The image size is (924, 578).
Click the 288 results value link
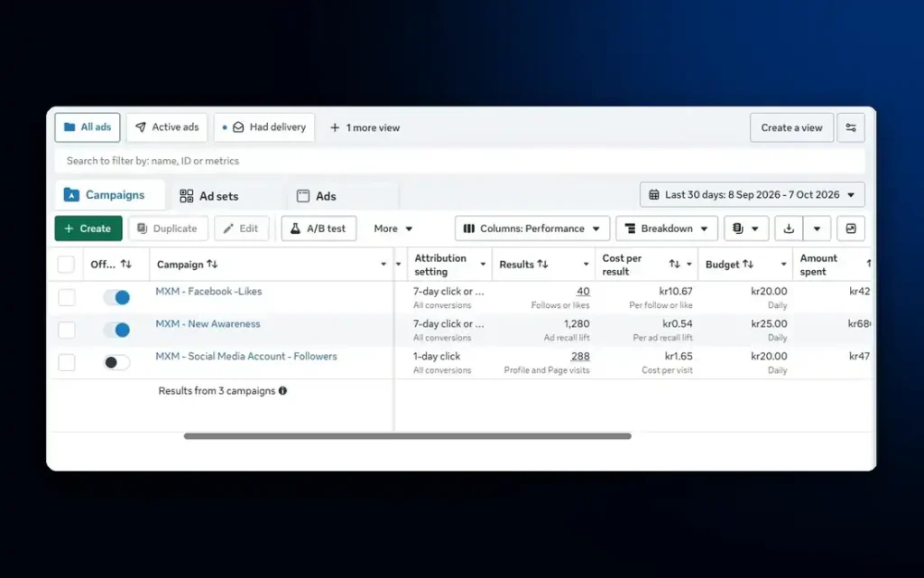pos(580,356)
